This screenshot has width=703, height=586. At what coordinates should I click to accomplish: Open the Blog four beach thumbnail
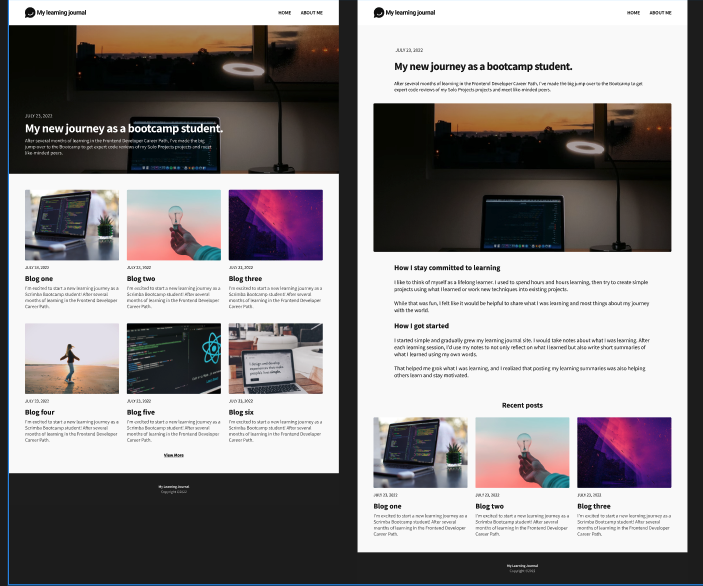click(72, 359)
